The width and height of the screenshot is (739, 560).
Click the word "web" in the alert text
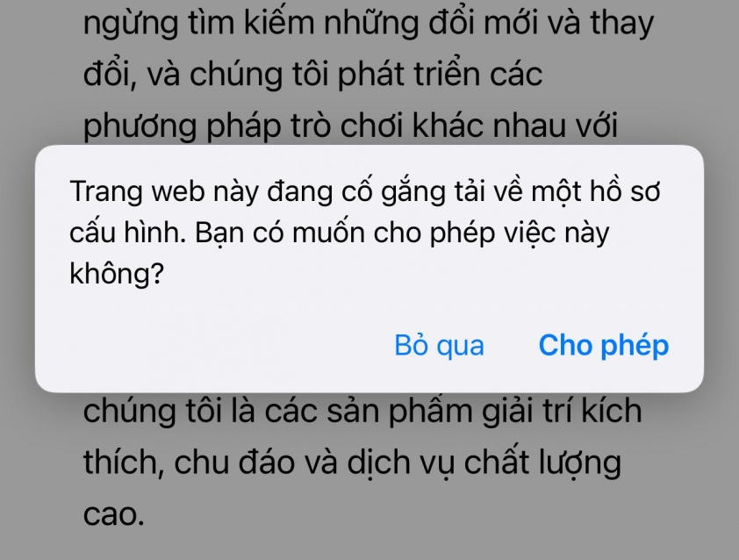point(177,192)
